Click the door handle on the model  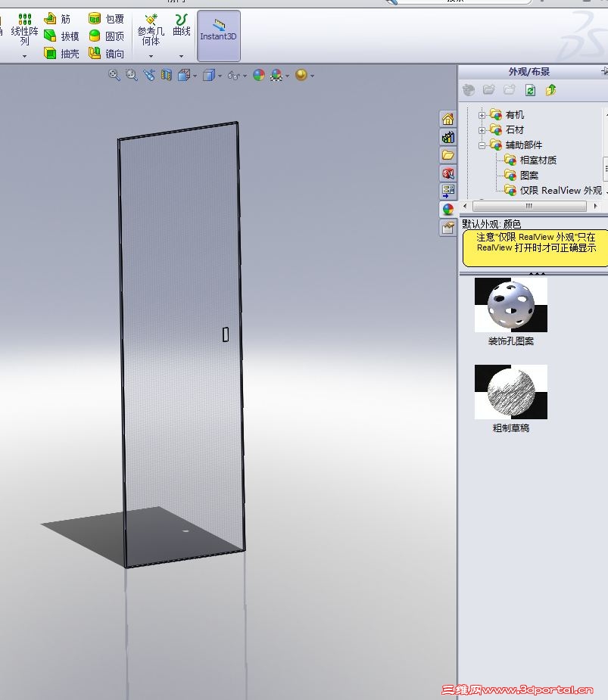click(226, 334)
